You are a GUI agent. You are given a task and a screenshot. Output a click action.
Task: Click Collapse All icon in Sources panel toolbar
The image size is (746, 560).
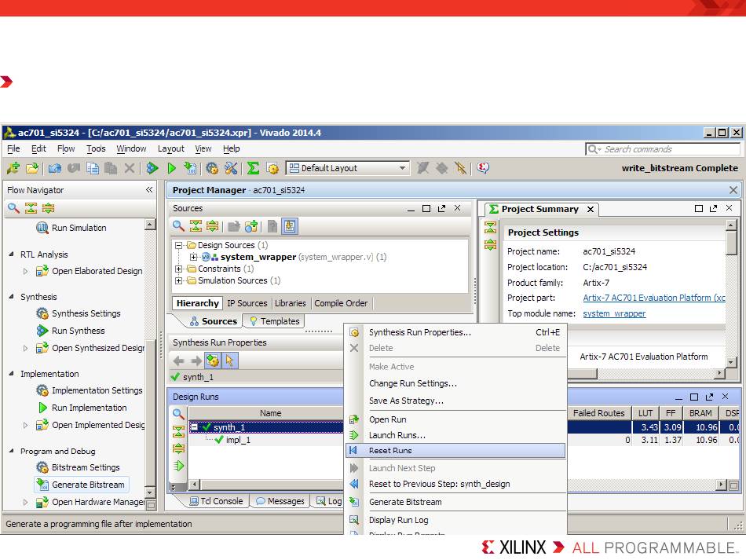click(196, 226)
